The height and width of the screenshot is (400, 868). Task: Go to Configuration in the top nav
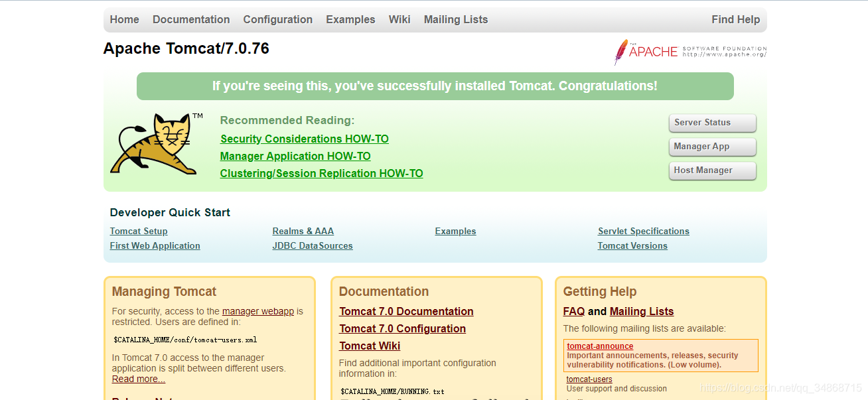point(278,20)
